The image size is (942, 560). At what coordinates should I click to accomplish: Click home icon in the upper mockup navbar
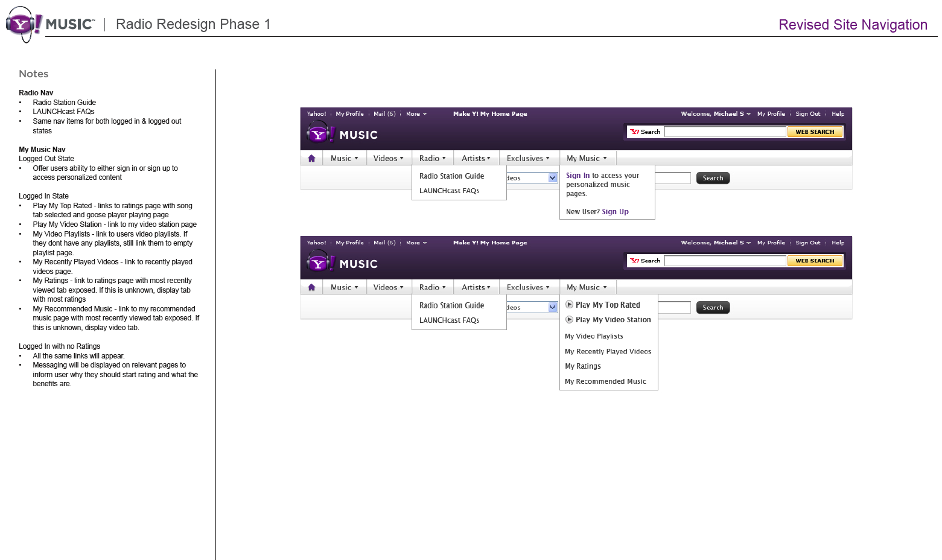[x=311, y=158]
